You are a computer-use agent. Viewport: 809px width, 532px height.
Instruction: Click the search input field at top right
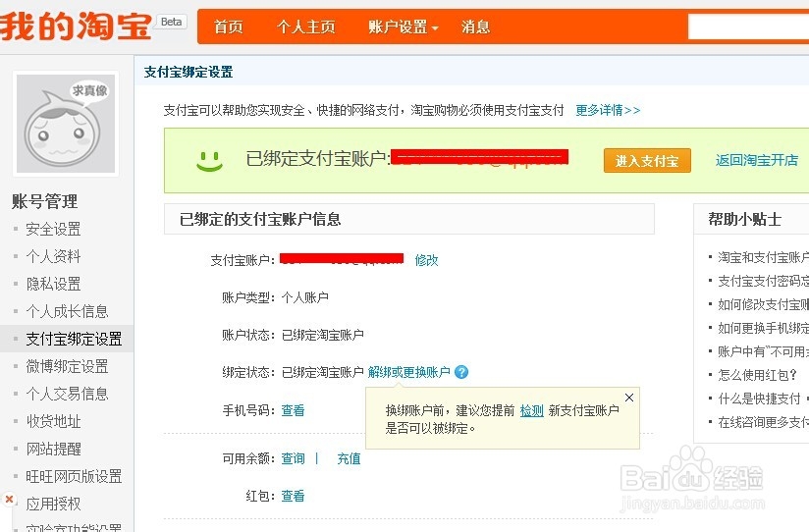pos(748,27)
